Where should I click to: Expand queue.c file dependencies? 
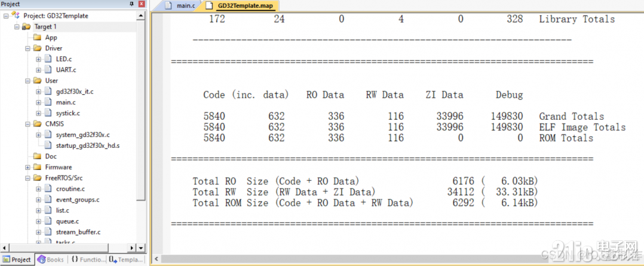[x=39, y=221]
